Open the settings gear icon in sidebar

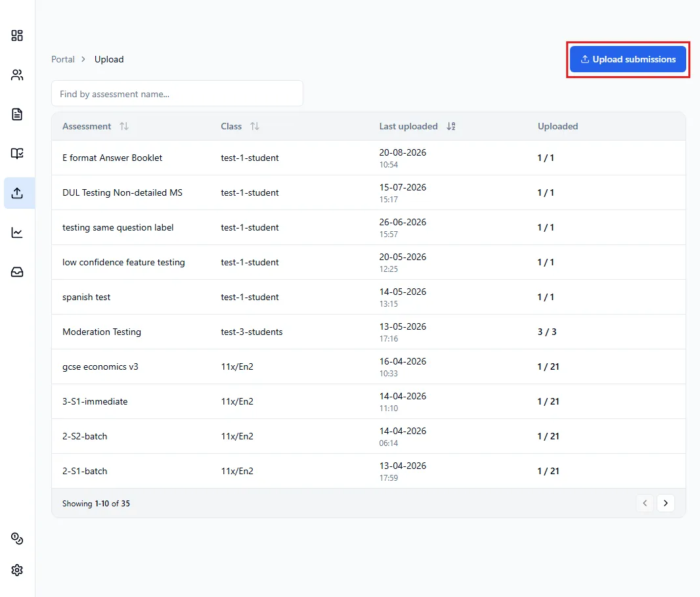coord(17,570)
